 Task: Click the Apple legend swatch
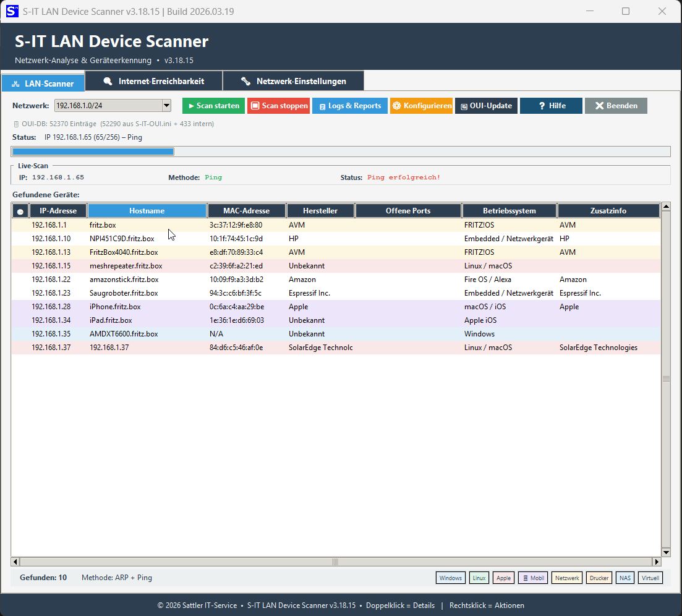click(x=503, y=578)
